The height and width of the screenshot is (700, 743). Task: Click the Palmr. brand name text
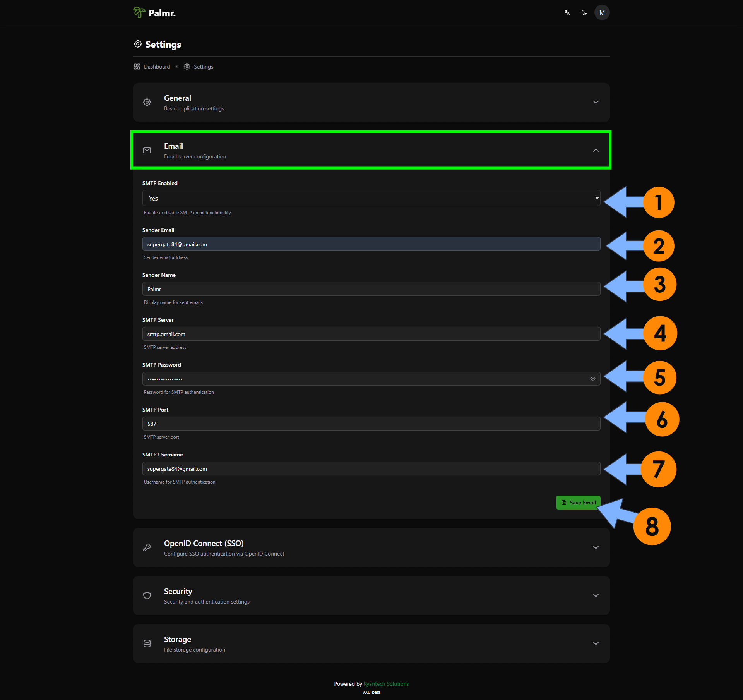(162, 13)
